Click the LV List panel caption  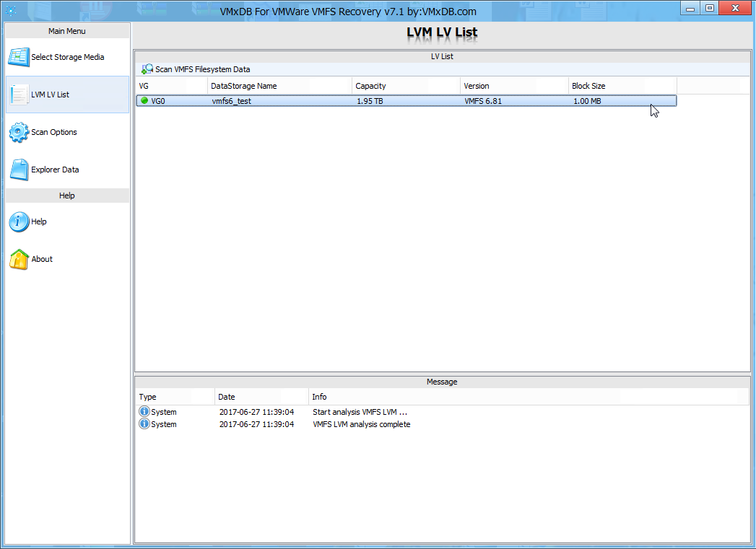(x=442, y=56)
